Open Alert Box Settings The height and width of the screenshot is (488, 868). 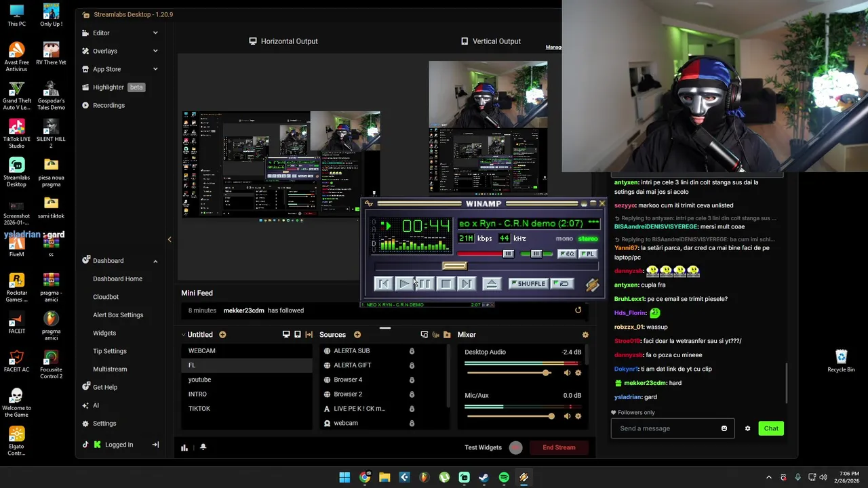118,315
